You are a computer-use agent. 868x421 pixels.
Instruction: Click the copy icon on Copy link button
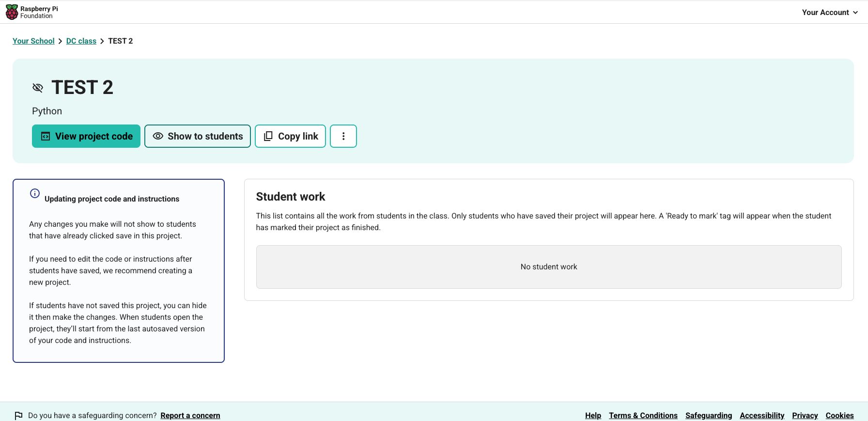(x=268, y=137)
